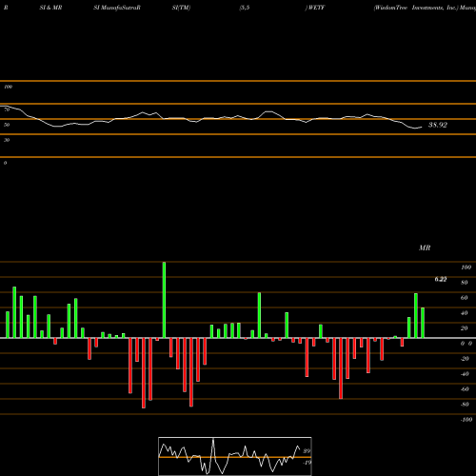Click the "SI MunafaSutraR" header text
The height and width of the screenshot is (476, 476).
[117, 8]
